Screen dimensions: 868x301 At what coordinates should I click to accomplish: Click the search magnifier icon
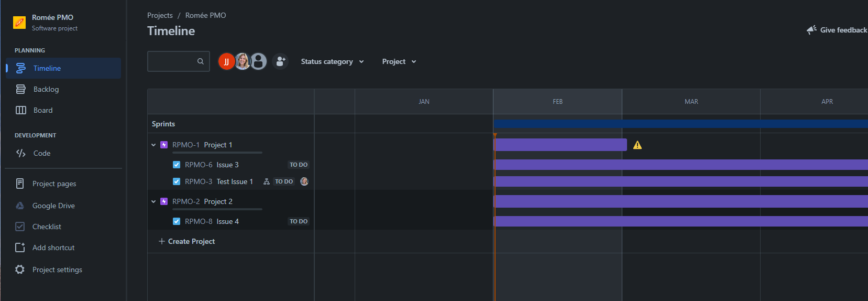[x=201, y=61]
